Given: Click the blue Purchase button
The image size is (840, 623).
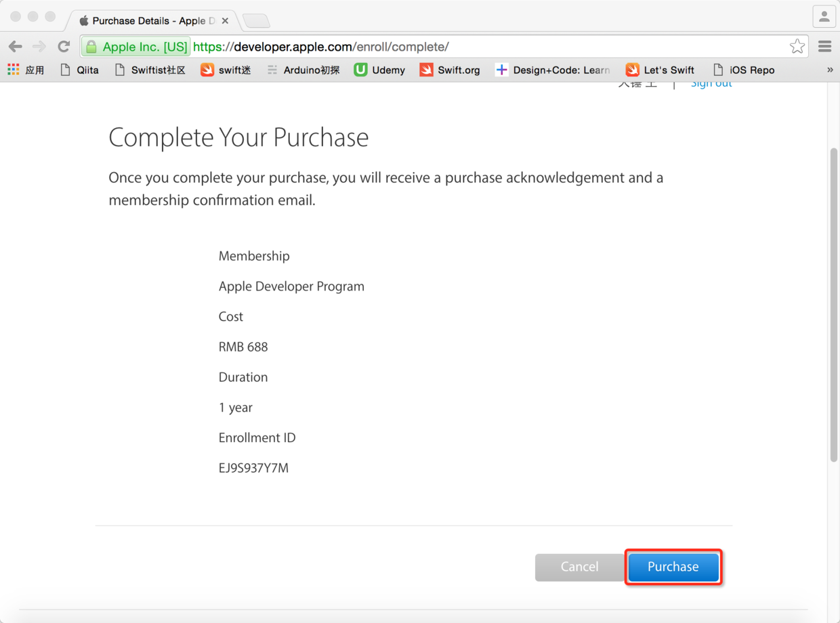Looking at the screenshot, I should pyautogui.click(x=673, y=567).
